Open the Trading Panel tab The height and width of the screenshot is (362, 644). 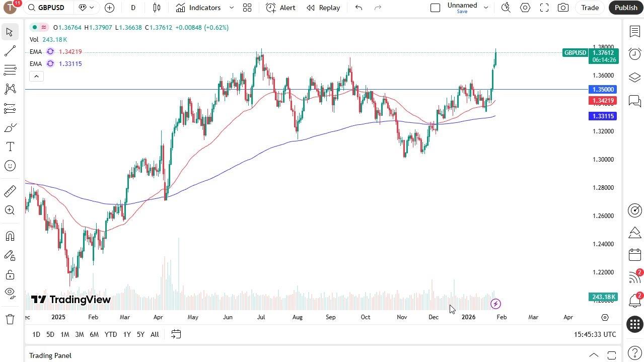(50, 355)
